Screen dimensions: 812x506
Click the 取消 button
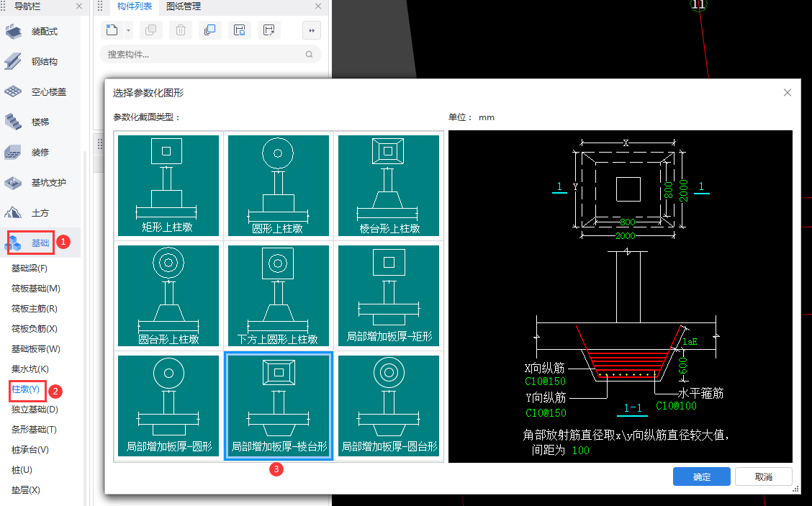[763, 476]
